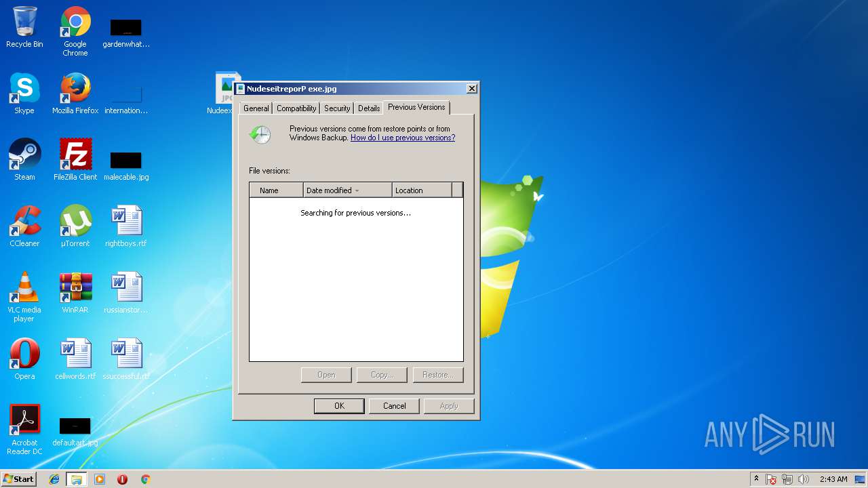Image resolution: width=868 pixels, height=488 pixels.
Task: Open Mozilla Firefox desktop shortcut
Action: pyautogui.click(x=75, y=94)
